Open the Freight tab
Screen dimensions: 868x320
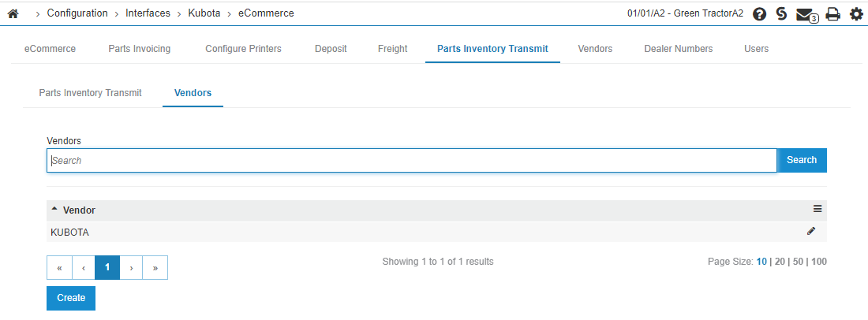click(x=392, y=49)
